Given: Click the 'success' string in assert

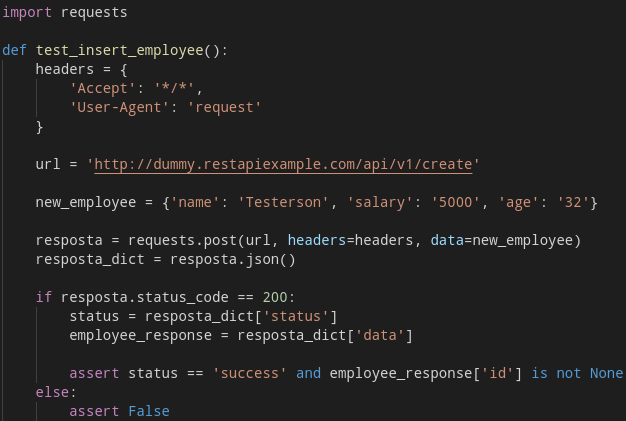Looking at the screenshot, I should click(x=250, y=374).
